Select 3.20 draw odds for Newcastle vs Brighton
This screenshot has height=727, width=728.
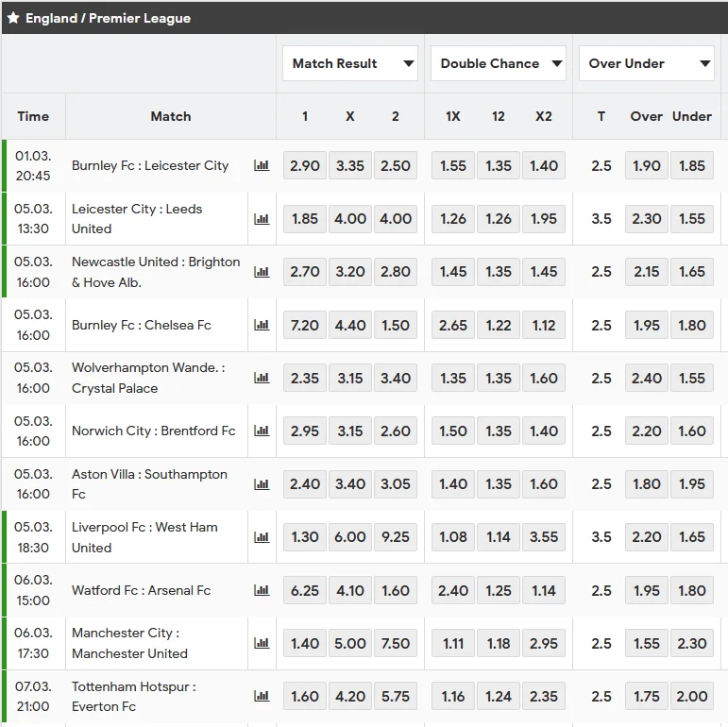[350, 272]
